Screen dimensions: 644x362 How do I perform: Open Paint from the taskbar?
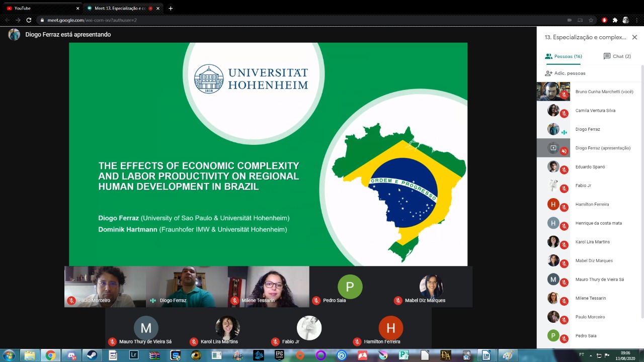(508, 355)
